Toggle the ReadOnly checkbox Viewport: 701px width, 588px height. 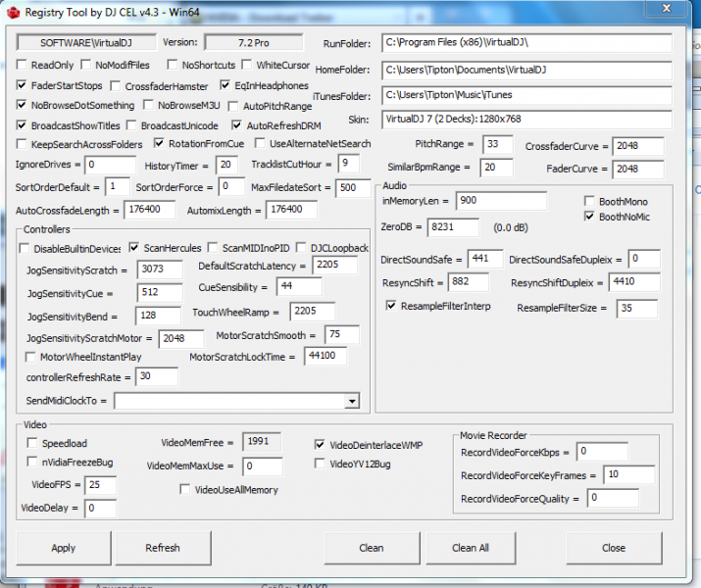point(21,65)
